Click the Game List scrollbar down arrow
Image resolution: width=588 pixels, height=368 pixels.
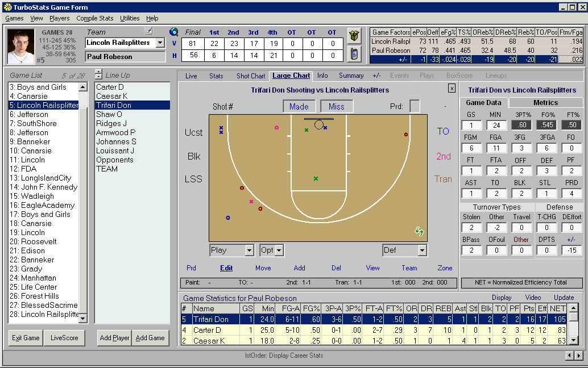point(83,319)
